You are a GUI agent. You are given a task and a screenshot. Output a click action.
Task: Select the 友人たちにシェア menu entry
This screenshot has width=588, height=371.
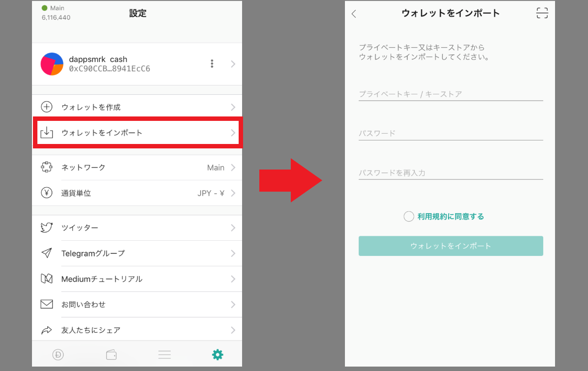click(137, 330)
